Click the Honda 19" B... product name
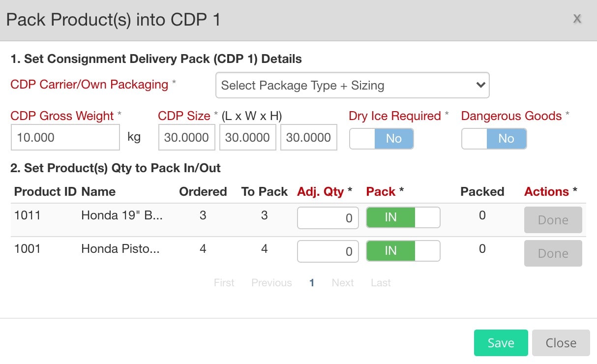 coord(122,215)
